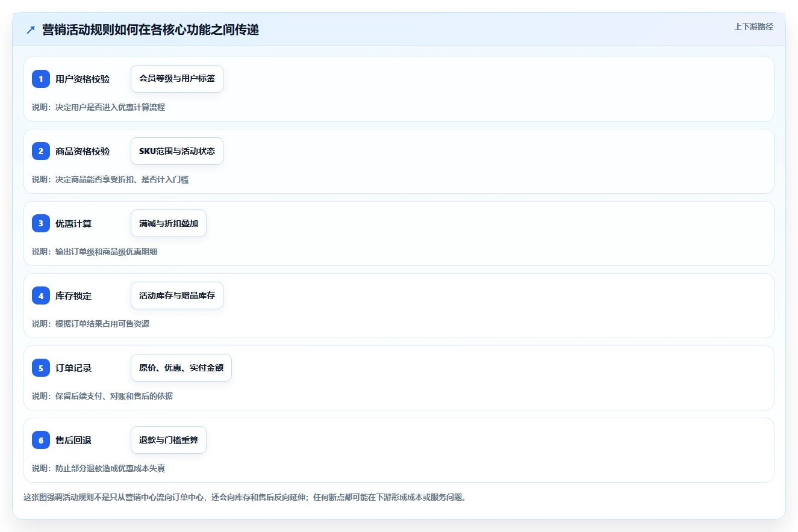The height and width of the screenshot is (532, 798).
Task: Click the note 防止部分退款造成优惠成本失真
Action: tap(110, 468)
